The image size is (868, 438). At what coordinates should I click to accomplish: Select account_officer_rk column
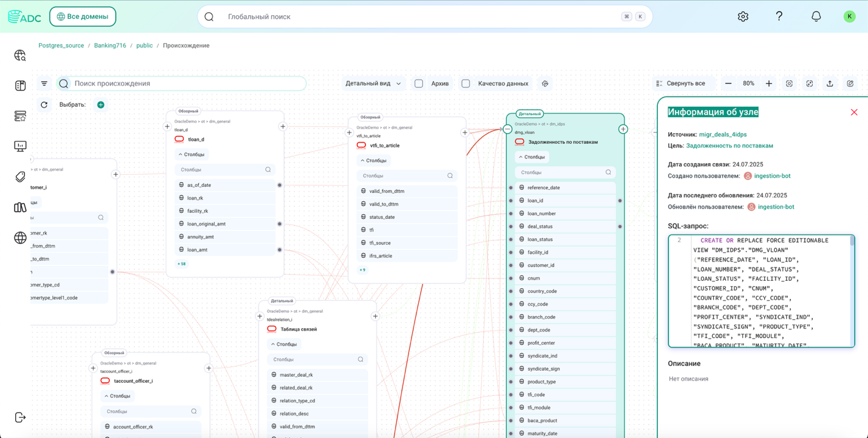151,426
